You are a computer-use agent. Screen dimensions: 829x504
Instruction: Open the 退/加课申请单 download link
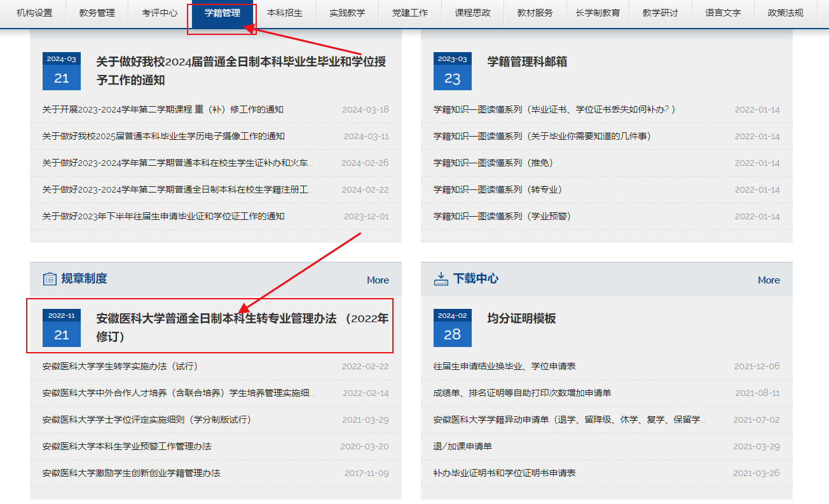point(463,446)
